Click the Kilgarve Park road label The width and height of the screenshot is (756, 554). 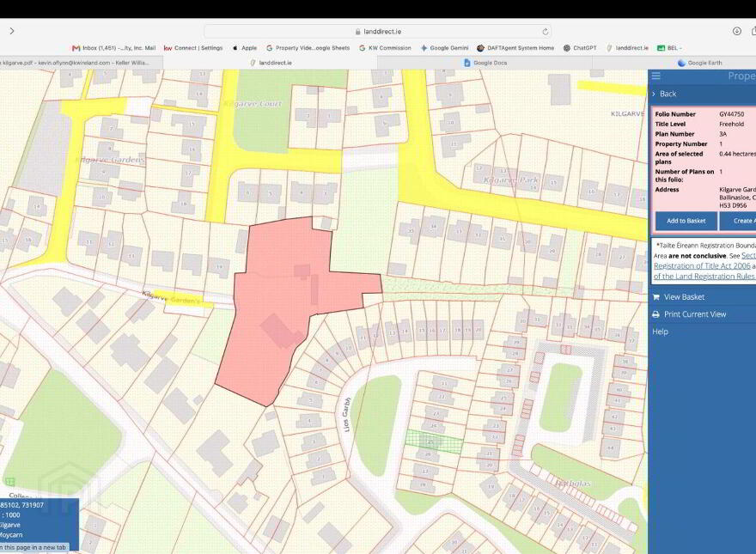[x=511, y=180]
